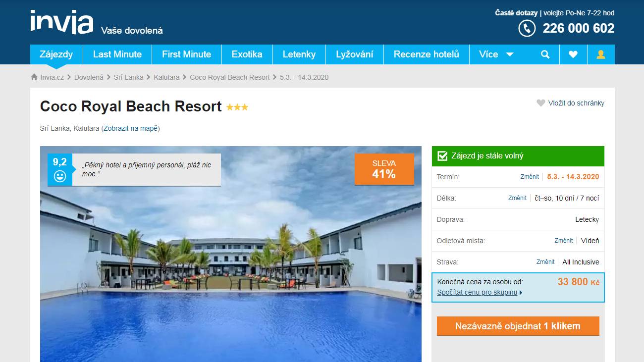Click Změnit beside Strava All Inclusive
Image resolution: width=644 pixels, height=362 pixels.
(545, 262)
